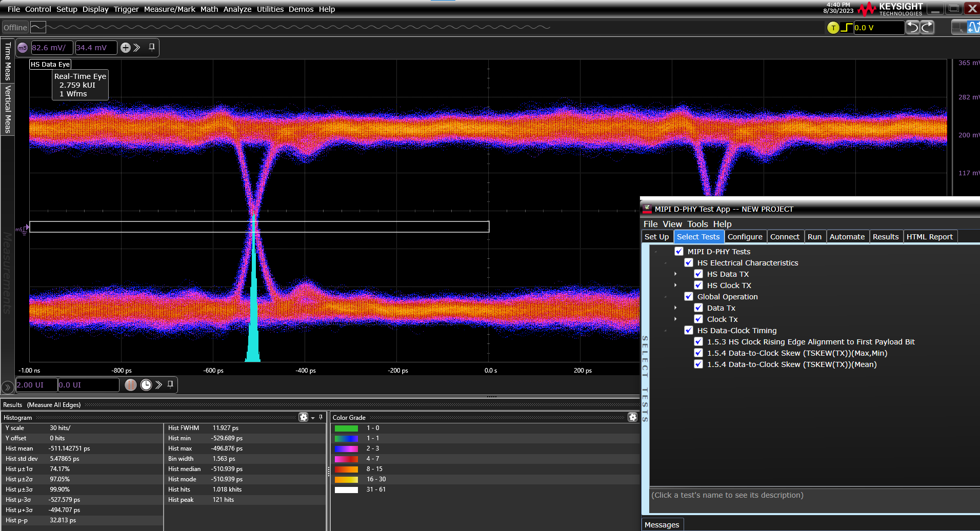Uncheck the HS Clock TX checkbox

point(698,285)
